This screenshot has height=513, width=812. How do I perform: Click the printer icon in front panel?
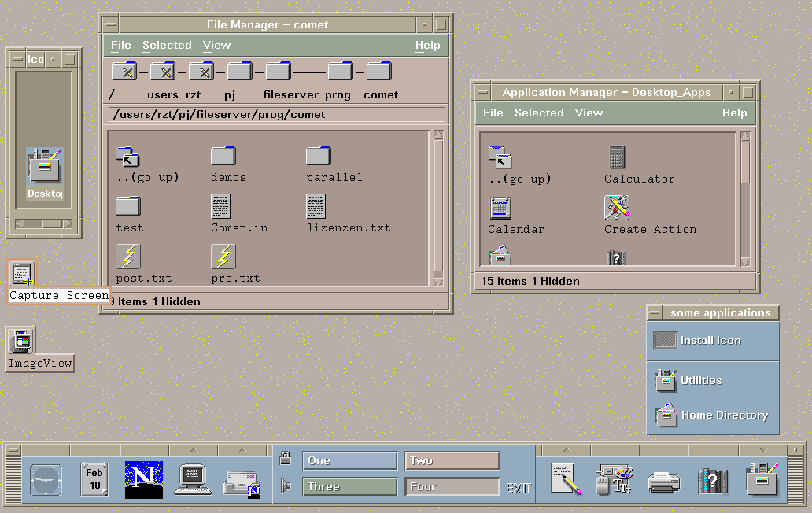point(663,481)
